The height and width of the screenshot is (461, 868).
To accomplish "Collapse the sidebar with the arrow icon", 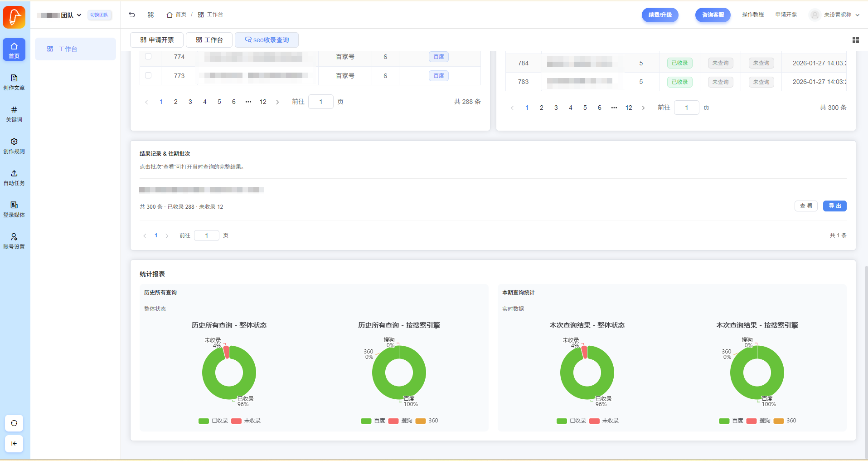I will tap(14, 443).
